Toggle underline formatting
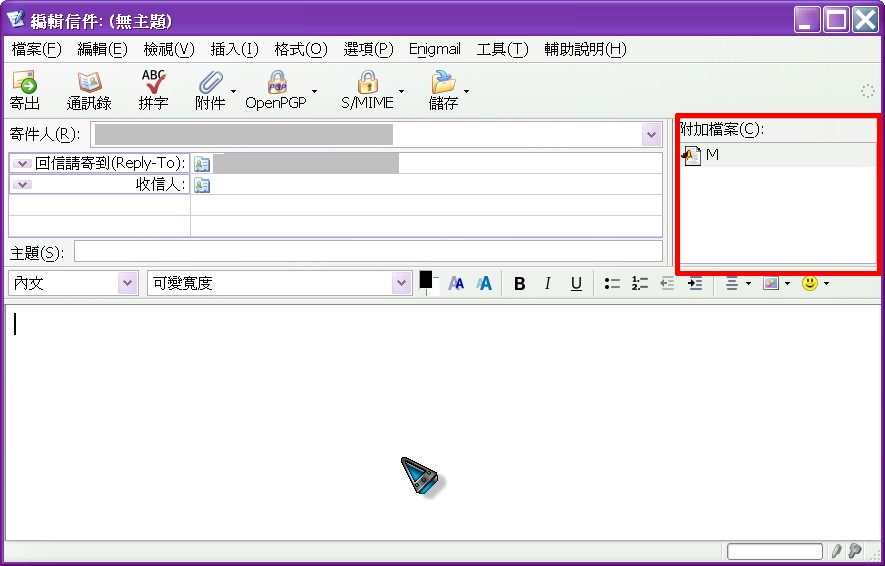Screen dimensions: 885x566 (x=576, y=284)
